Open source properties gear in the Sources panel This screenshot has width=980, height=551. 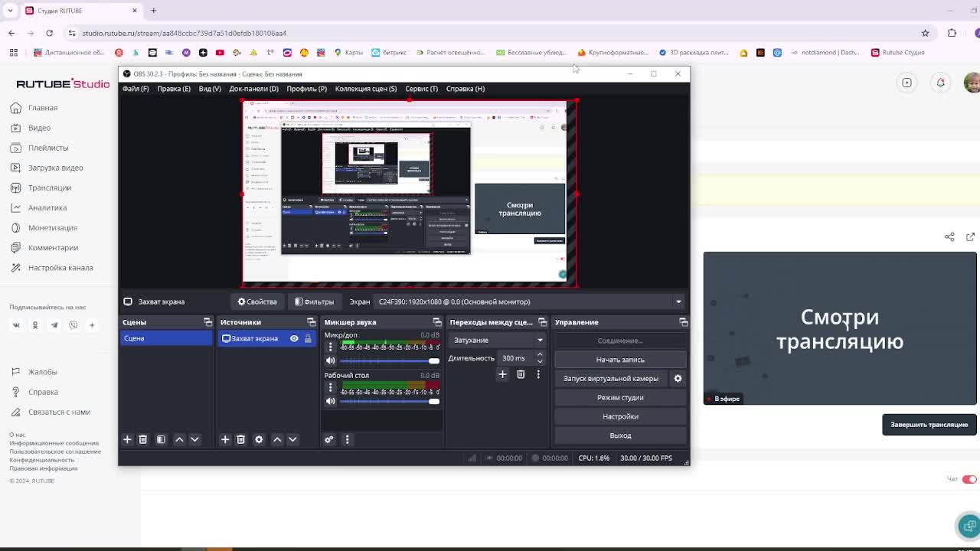pyautogui.click(x=259, y=439)
